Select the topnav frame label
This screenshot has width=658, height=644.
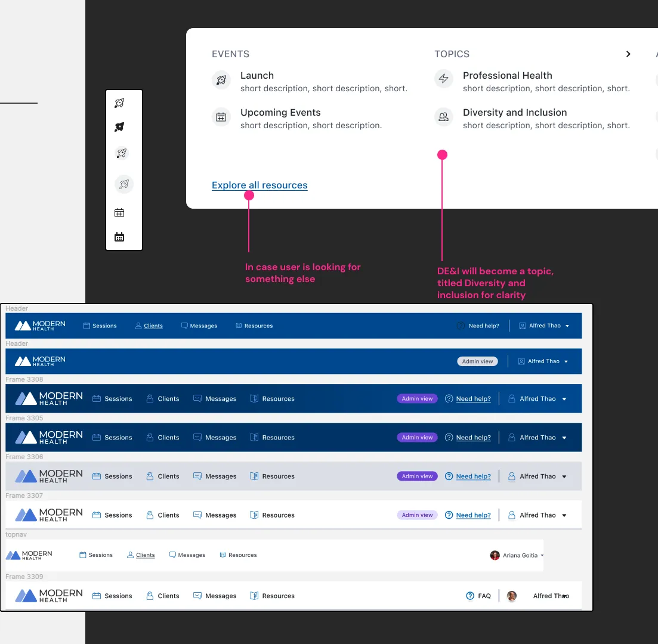(16, 534)
